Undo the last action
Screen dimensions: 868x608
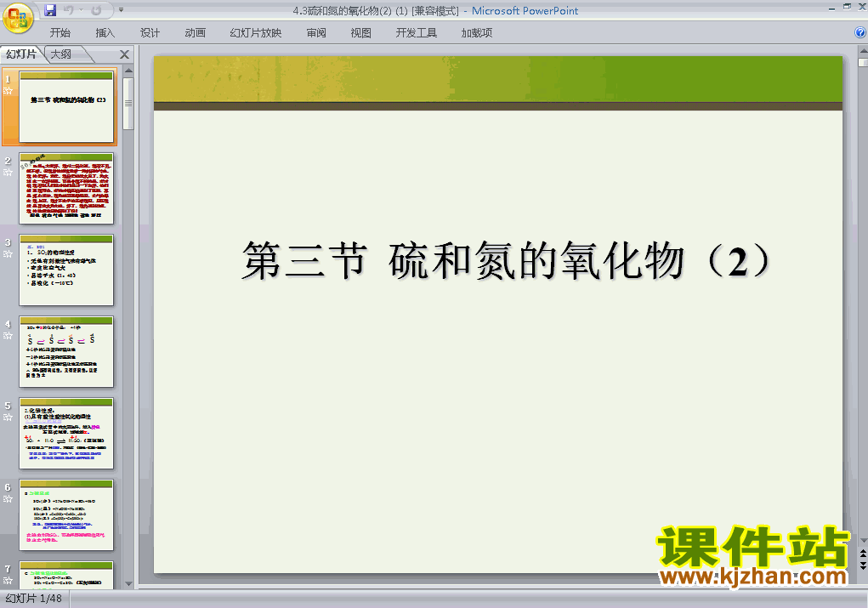pos(69,10)
